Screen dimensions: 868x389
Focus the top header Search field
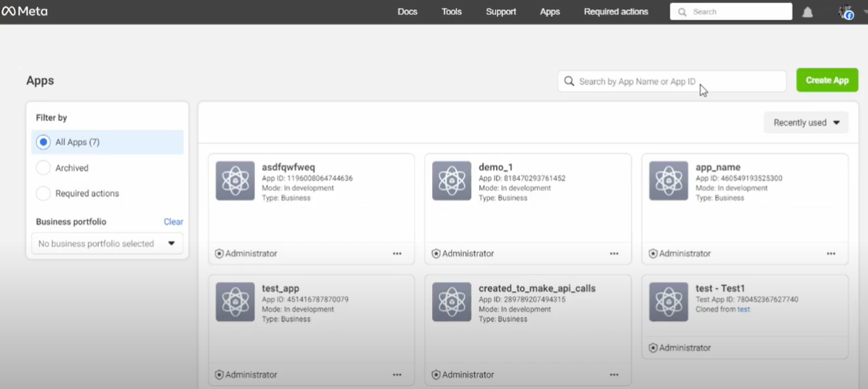731,12
